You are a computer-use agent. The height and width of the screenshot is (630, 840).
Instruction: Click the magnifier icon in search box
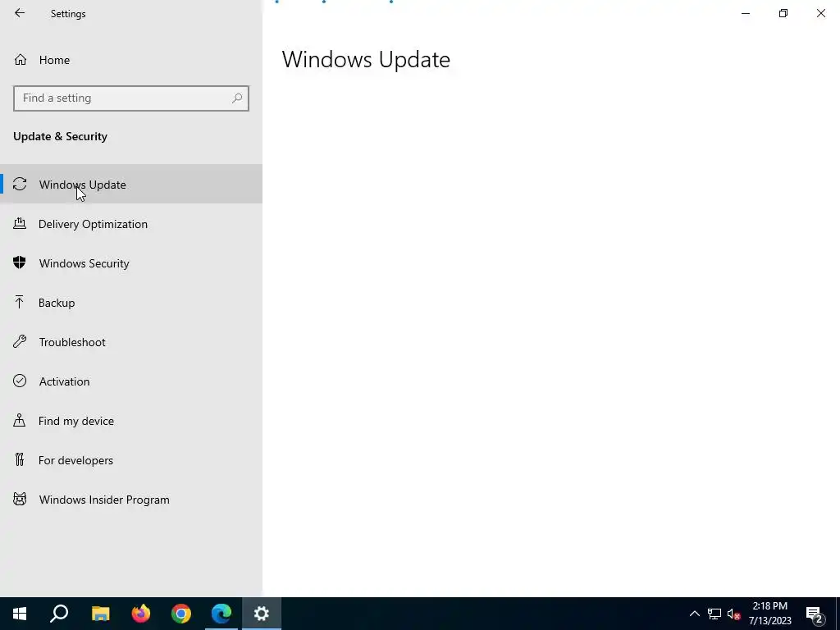click(237, 98)
